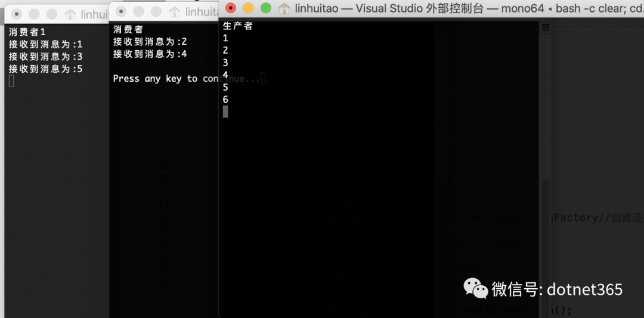Screen dimensions: 644x318
Task: Zoom the leftmost 消费者1 console window
Action: (x=52, y=14)
